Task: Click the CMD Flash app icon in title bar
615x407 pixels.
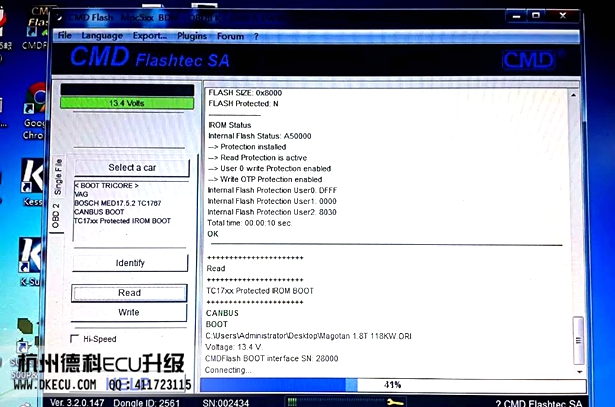Action: (x=59, y=17)
